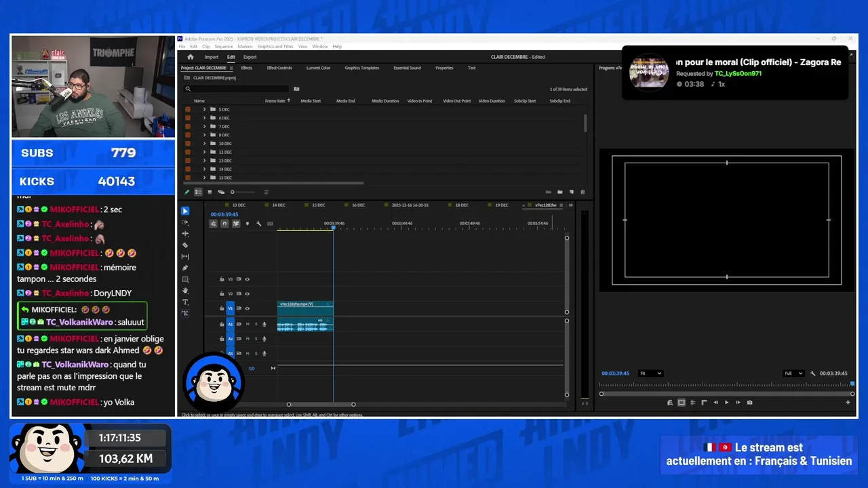Solo audio track A2
The image size is (868, 488).
(x=256, y=338)
